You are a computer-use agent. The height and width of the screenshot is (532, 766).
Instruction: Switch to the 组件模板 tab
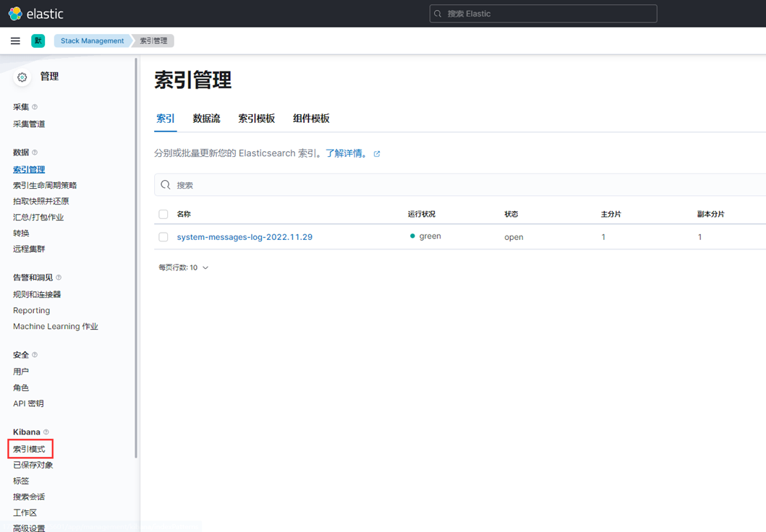coord(311,119)
